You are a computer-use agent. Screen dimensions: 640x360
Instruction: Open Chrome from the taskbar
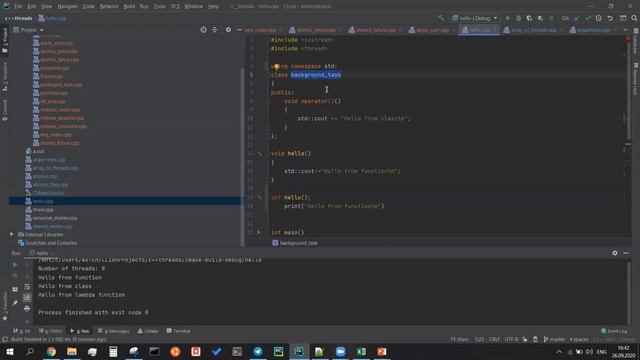tap(51, 351)
